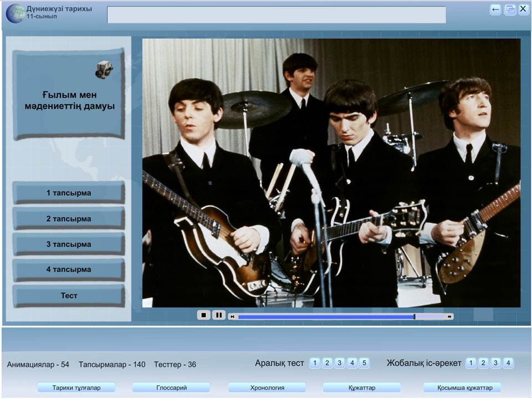Show the Хронология

[x=267, y=387]
